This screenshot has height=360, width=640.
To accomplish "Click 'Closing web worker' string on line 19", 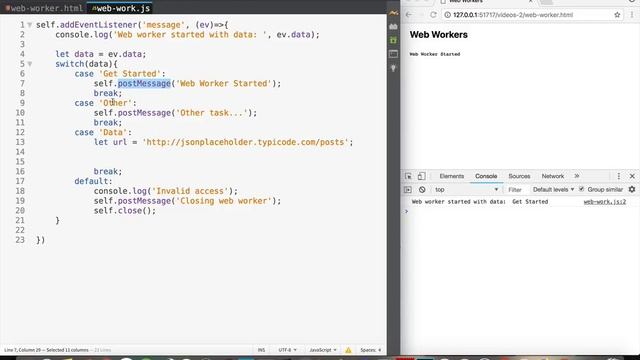I will click(x=224, y=201).
